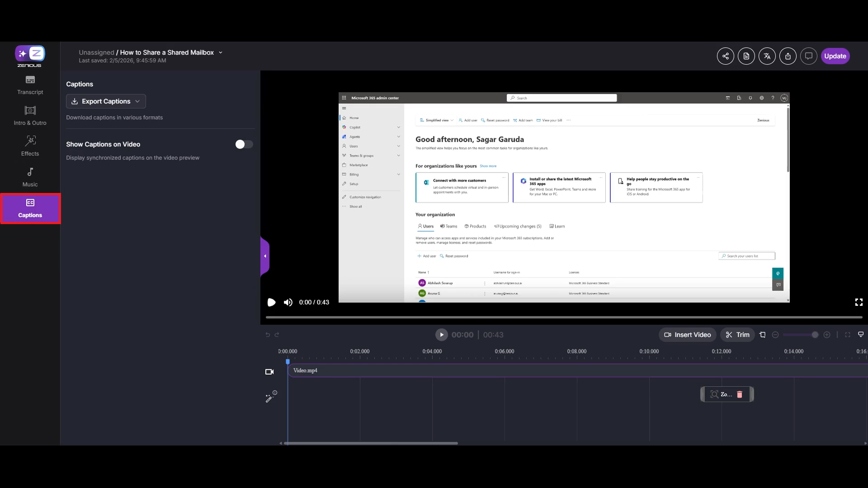Screen dimensions: 868x488
Task: Open the Effects sidebar tab
Action: point(30,146)
